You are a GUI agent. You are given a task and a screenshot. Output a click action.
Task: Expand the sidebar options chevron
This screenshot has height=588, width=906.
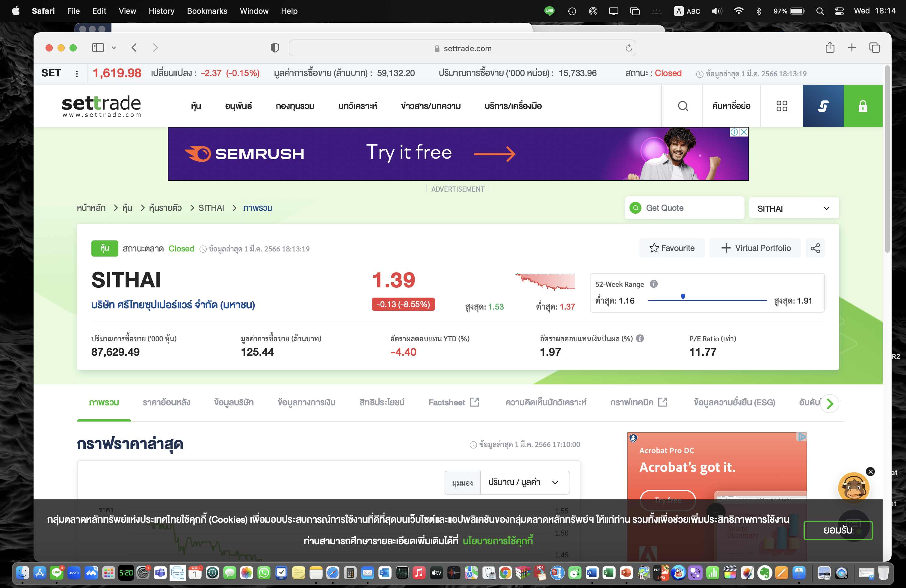pos(114,48)
